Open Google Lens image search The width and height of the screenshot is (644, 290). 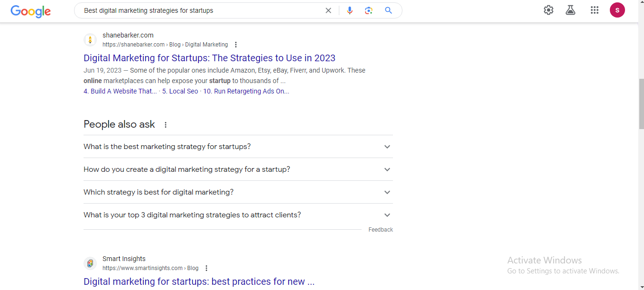pyautogui.click(x=369, y=10)
